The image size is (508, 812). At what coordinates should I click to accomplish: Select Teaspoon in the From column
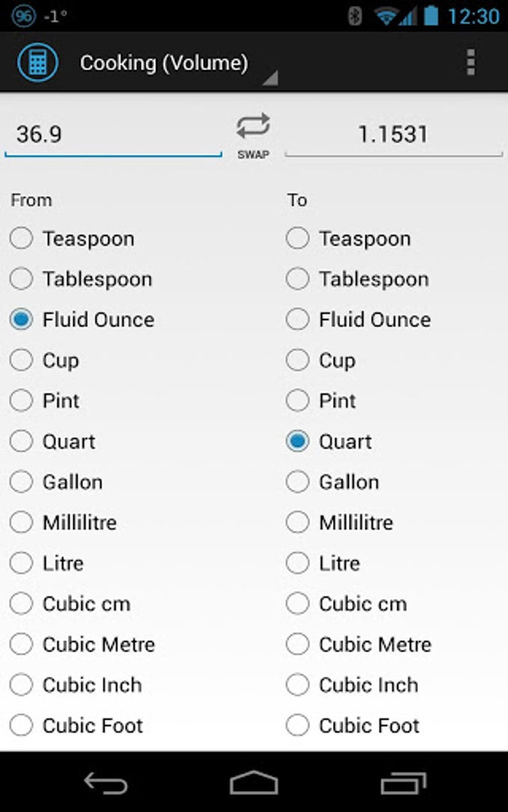pos(72,239)
